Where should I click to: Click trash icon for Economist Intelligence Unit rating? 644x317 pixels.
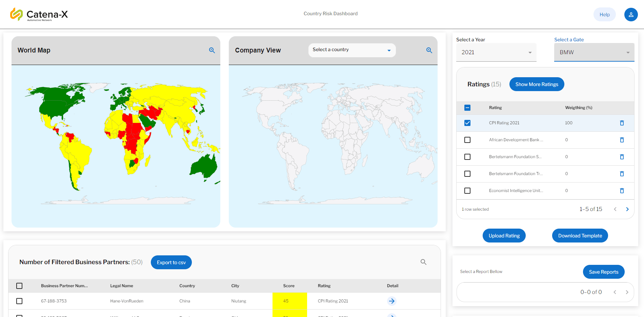tap(622, 191)
